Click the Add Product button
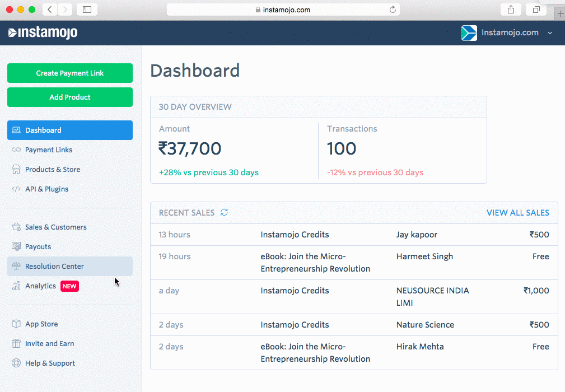This screenshot has width=565, height=392. pyautogui.click(x=70, y=97)
